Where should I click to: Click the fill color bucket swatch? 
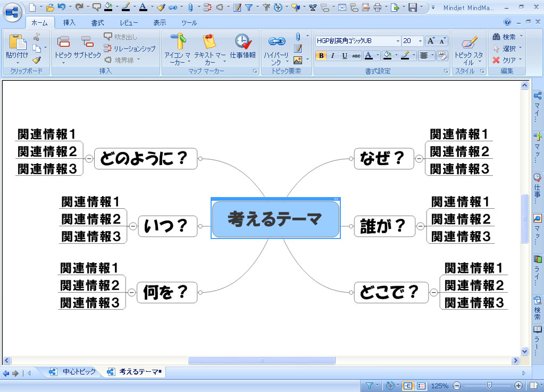pos(388,55)
